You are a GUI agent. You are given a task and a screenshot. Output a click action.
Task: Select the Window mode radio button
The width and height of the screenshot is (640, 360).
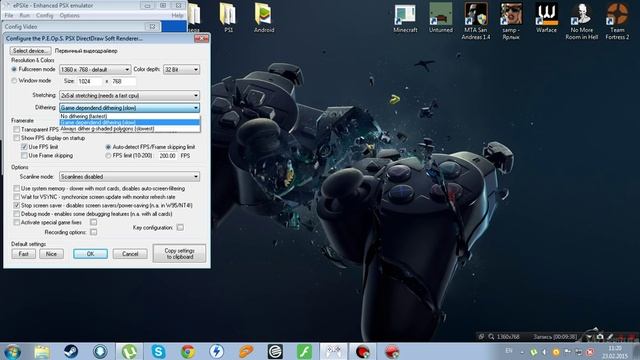14,81
